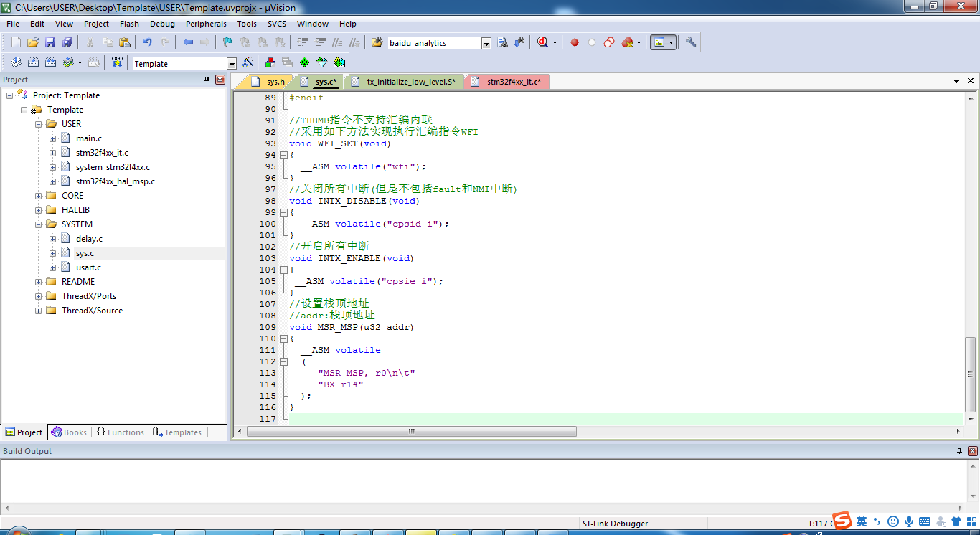Save all open files

pos(67,42)
